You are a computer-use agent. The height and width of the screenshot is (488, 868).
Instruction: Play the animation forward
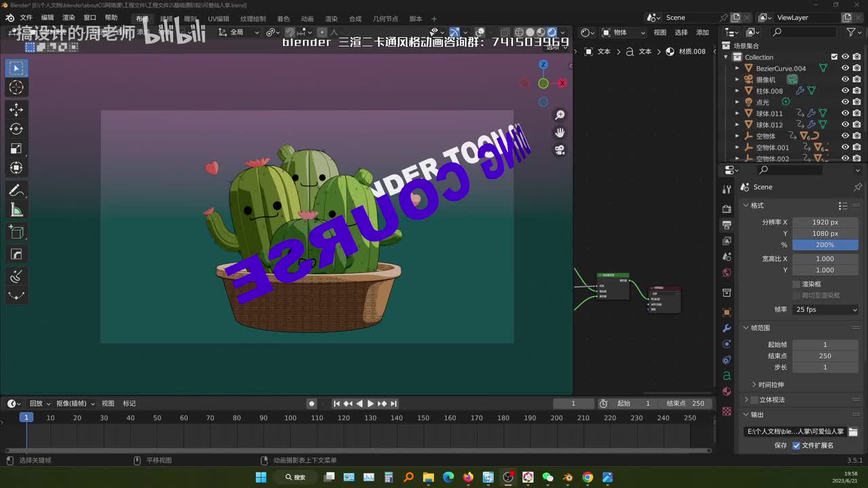[x=370, y=404]
